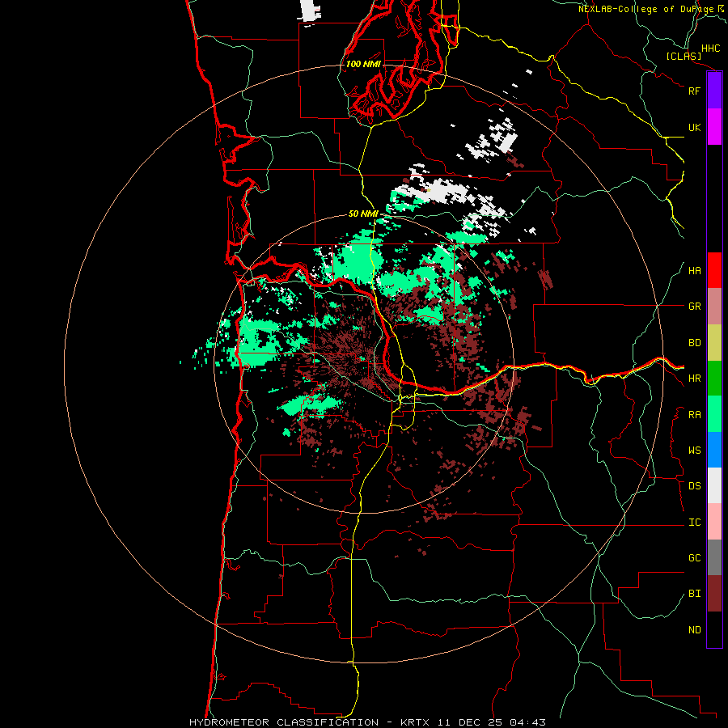The image size is (728, 728).
Task: Click the '50 NMI' range ring label
Action: 363,214
